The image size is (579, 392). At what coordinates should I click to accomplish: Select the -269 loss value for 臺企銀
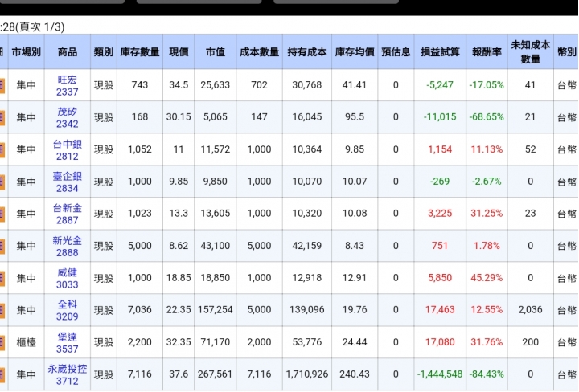tap(440, 182)
